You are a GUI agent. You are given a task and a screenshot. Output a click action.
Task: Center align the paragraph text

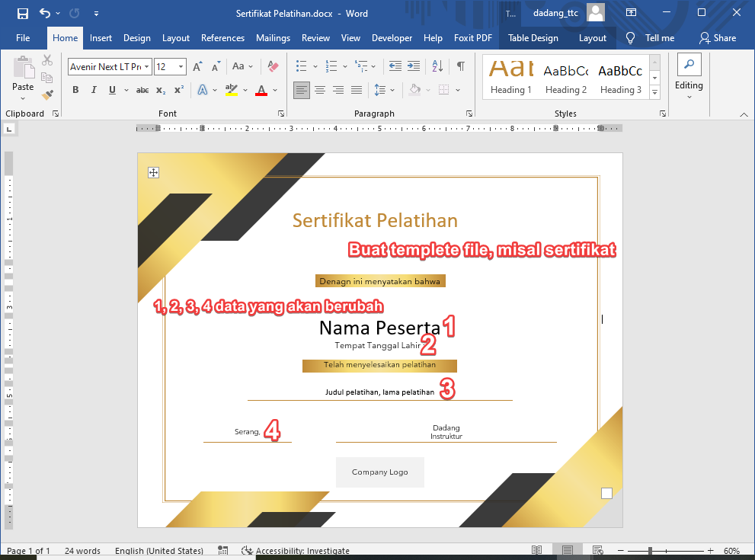click(320, 89)
